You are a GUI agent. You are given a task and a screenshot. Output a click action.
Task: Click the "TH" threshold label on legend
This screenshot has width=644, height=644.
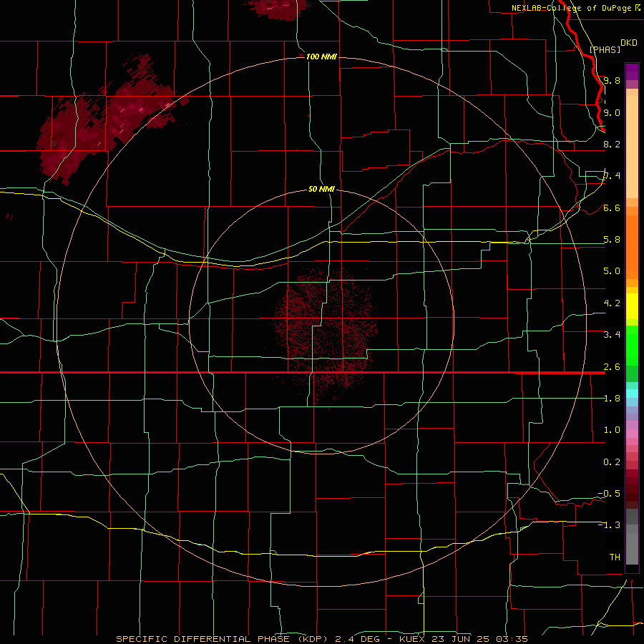click(x=615, y=557)
